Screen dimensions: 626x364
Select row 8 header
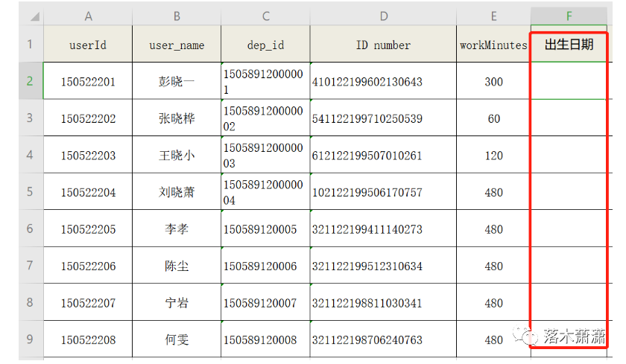click(x=31, y=302)
